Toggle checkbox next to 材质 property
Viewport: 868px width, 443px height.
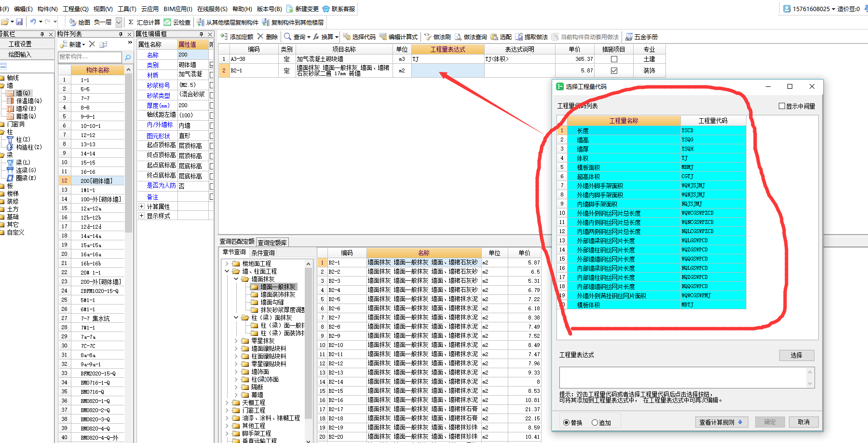212,75
